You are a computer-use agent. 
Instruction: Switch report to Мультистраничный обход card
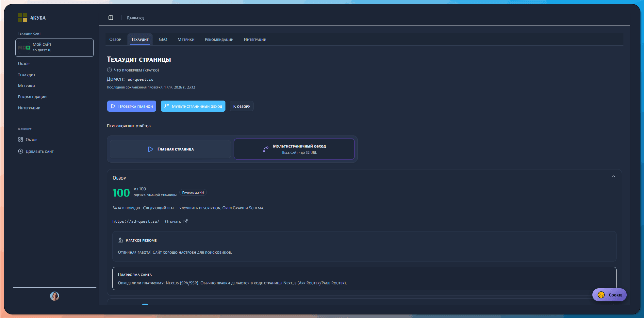[x=294, y=149]
